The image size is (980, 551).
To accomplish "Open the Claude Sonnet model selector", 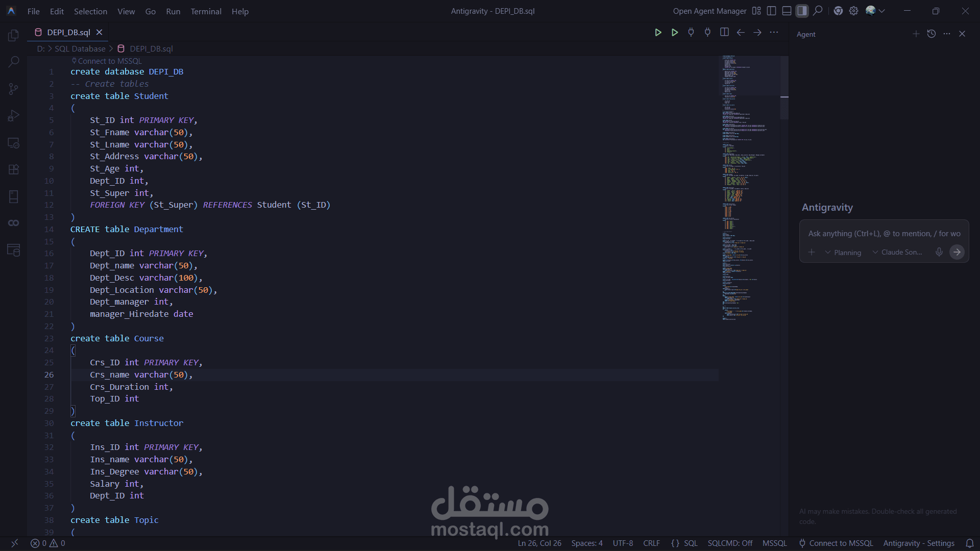I will click(897, 253).
